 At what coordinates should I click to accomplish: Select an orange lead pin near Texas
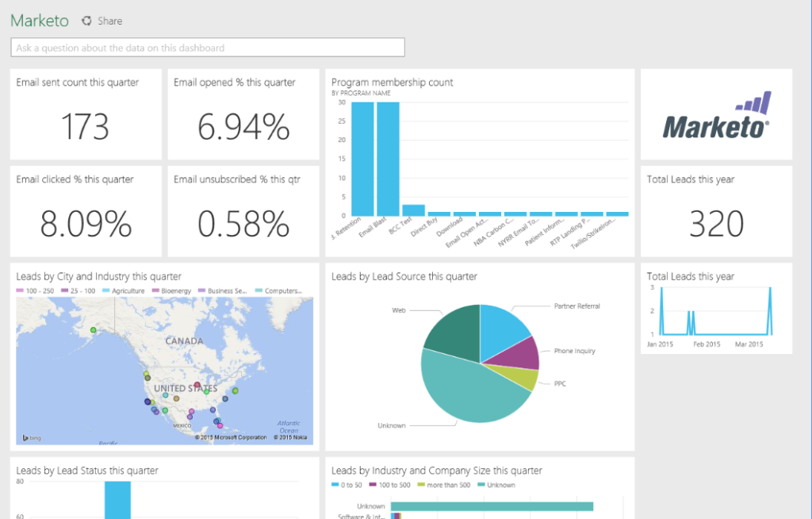coord(176,398)
